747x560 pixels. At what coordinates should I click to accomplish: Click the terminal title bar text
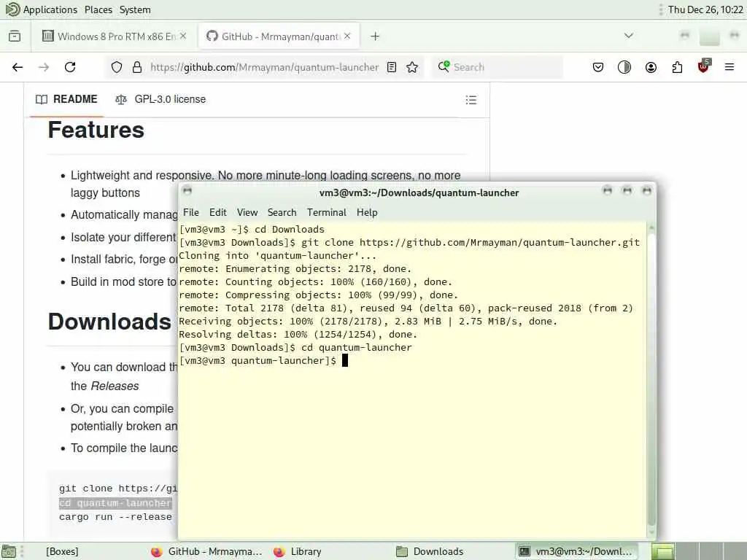[419, 192]
